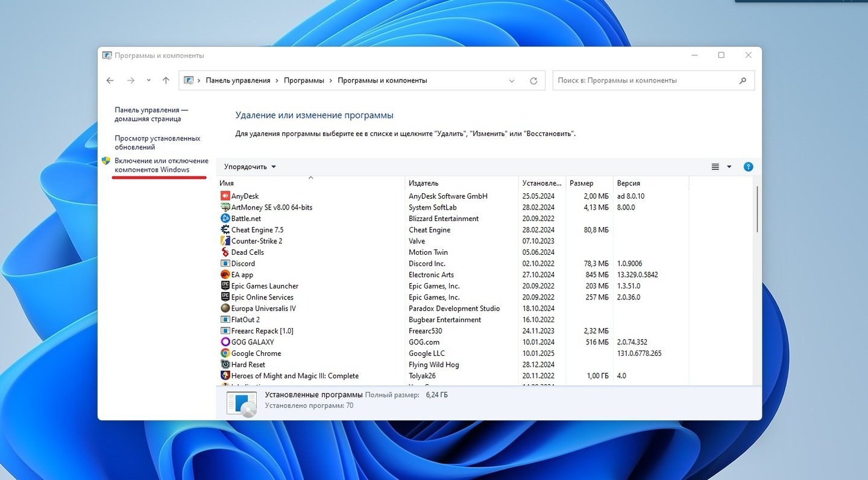Click the Hard Reset icon
Image resolution: width=868 pixels, height=480 pixels.
[225, 364]
